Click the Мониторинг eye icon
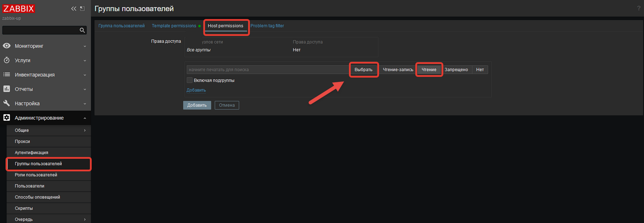Screen dimensions: 644x223 click(x=7, y=46)
